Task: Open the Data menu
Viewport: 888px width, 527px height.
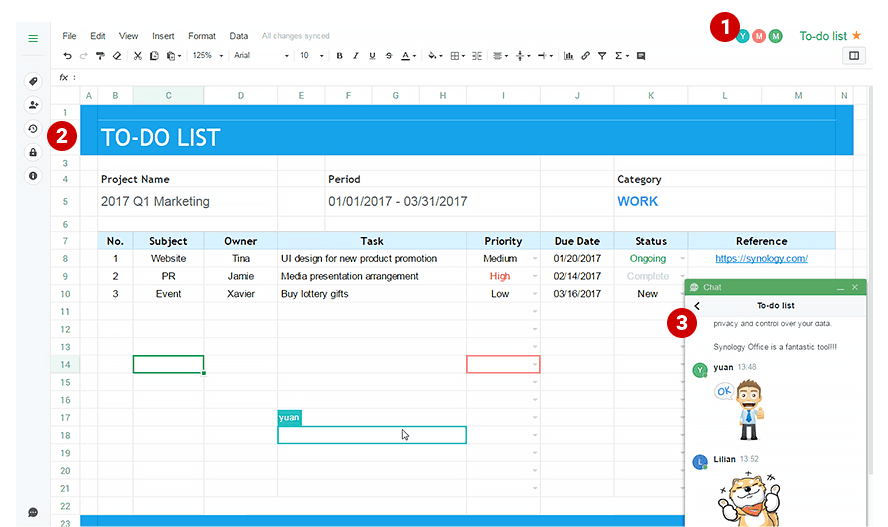Action: tap(238, 36)
